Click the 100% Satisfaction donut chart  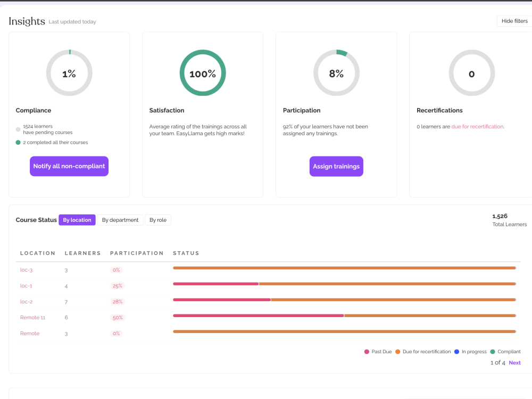pos(203,73)
